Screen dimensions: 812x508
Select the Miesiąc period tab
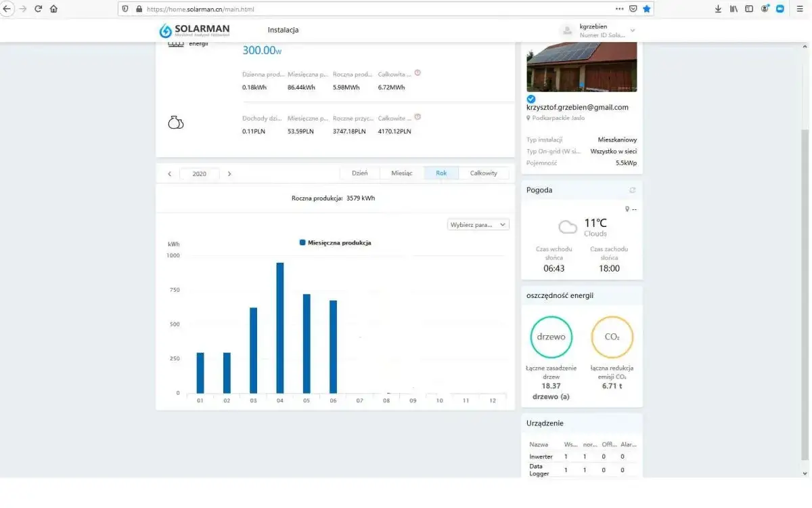402,173
